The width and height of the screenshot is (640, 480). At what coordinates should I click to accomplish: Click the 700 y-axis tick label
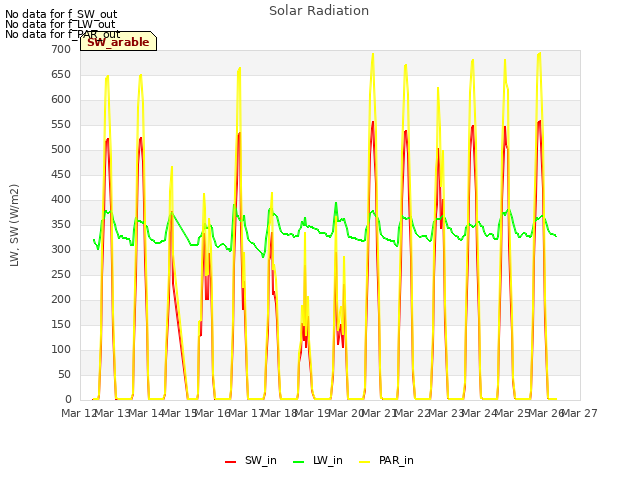pyautogui.click(x=61, y=49)
